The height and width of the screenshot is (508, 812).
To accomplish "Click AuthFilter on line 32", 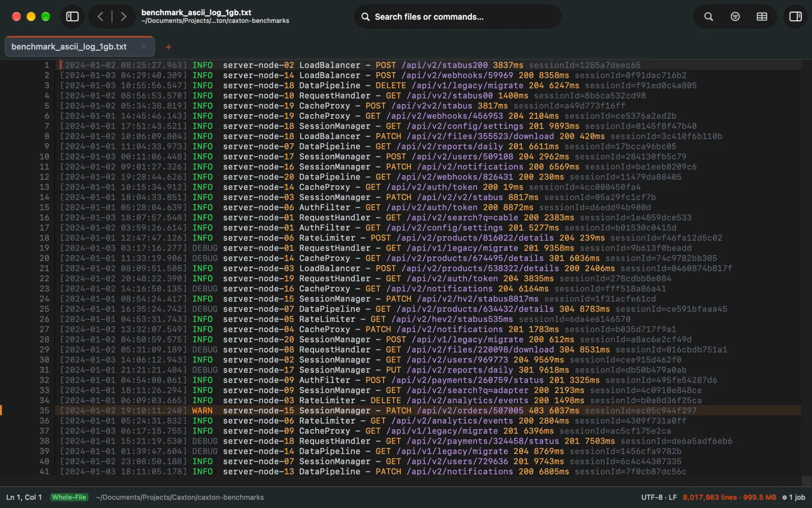I will pos(325,380).
